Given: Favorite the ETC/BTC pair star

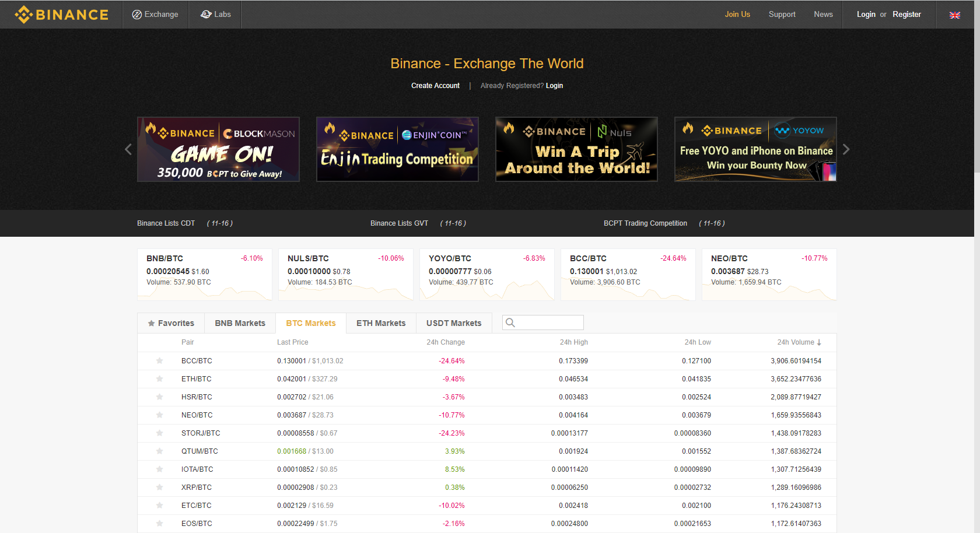Looking at the screenshot, I should tap(159, 506).
